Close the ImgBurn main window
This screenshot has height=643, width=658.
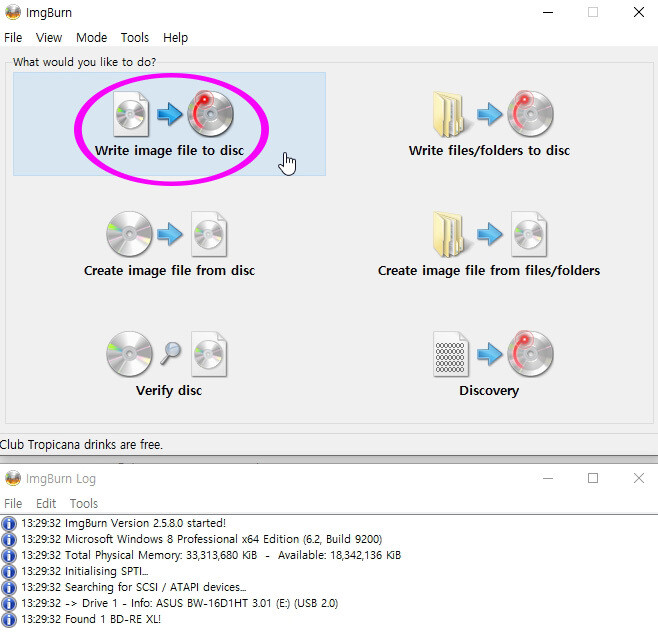tap(639, 12)
